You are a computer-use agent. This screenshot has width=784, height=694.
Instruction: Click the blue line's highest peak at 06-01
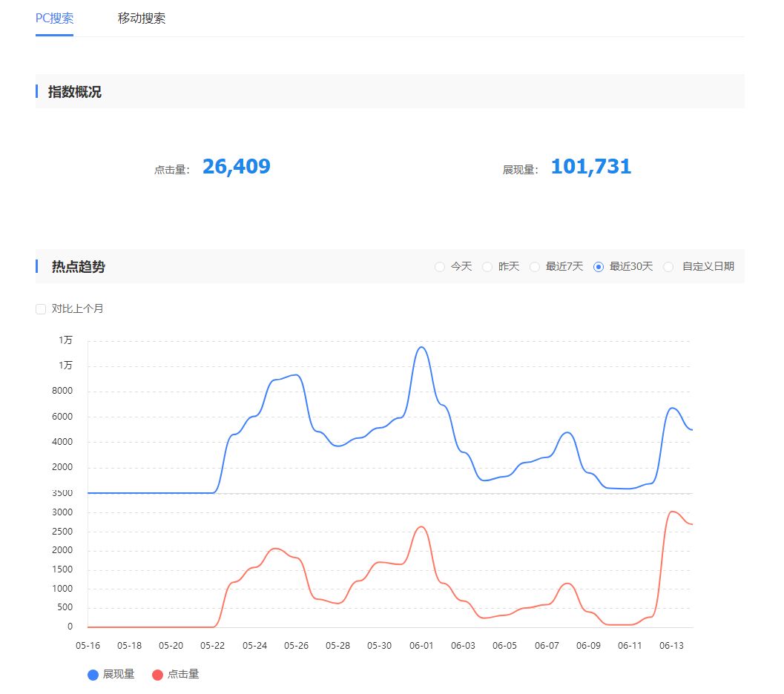click(421, 347)
